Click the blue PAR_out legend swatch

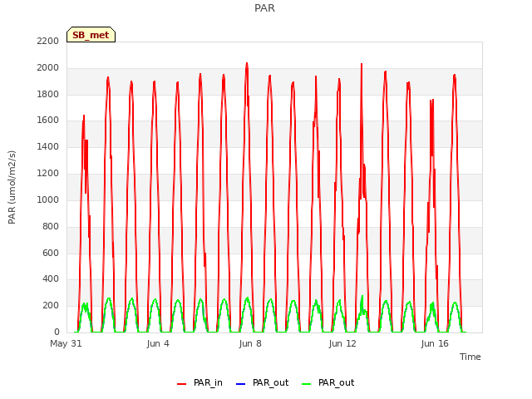click(x=240, y=384)
